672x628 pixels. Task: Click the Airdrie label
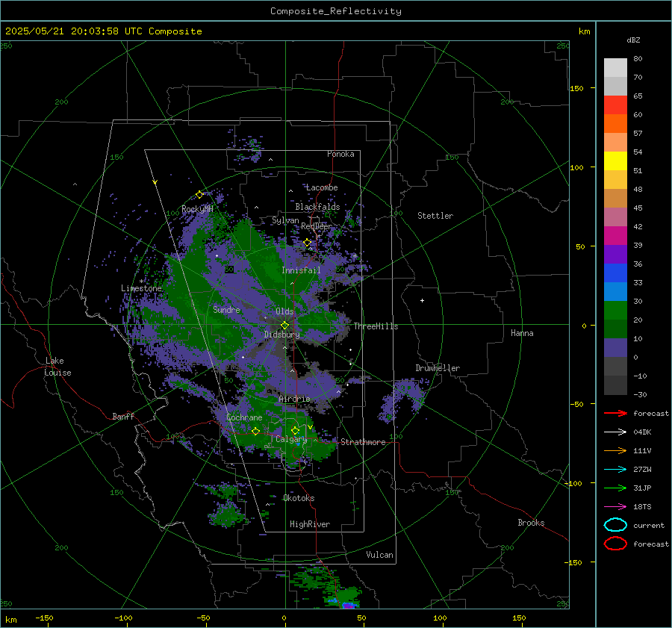point(294,399)
